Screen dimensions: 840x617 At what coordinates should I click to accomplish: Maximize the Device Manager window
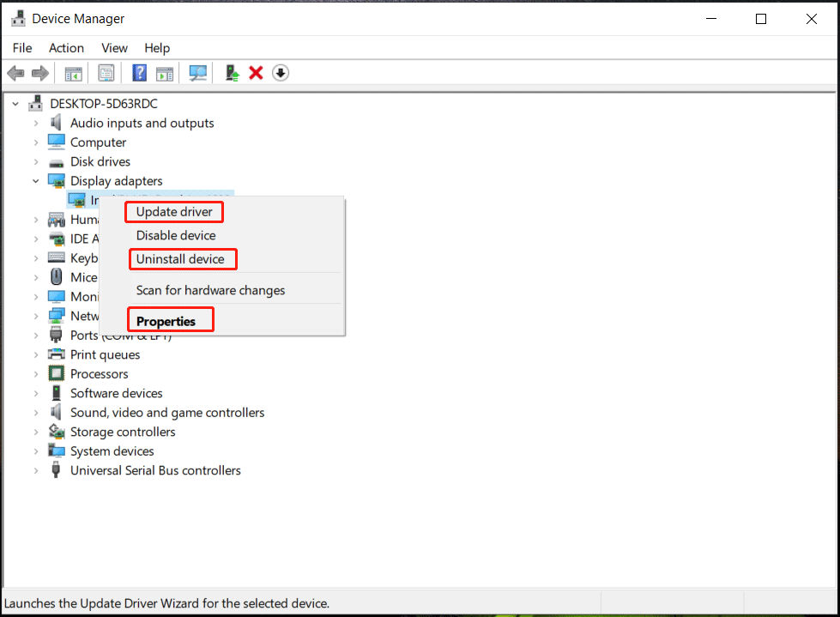[x=761, y=19]
